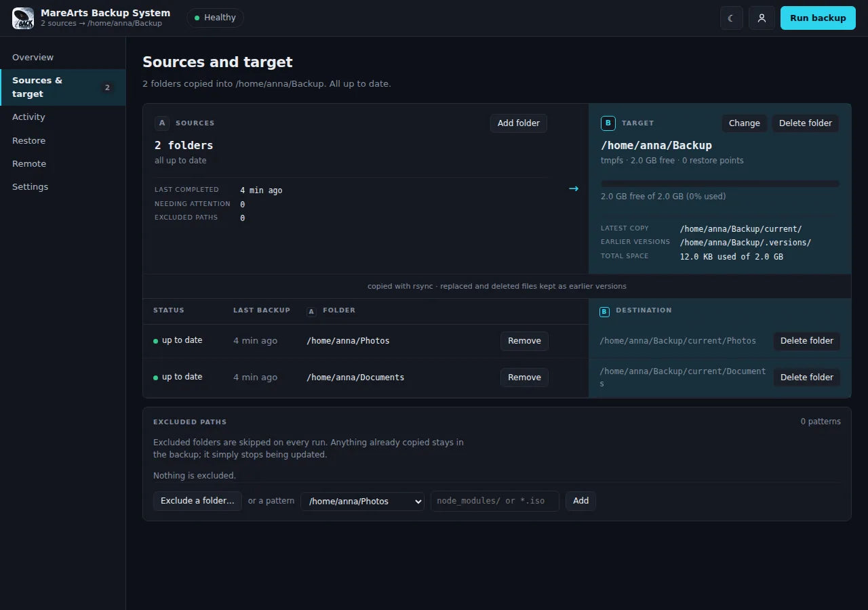Start a backup with Run backup
Screen dimensions: 868x610
(818, 18)
